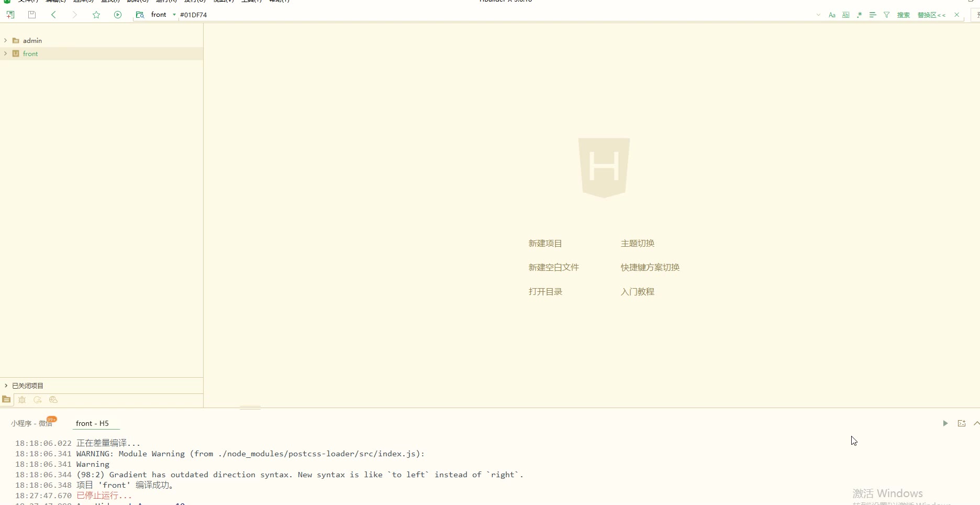Click the admin folder icon
The height and width of the screenshot is (505, 980).
pos(16,40)
